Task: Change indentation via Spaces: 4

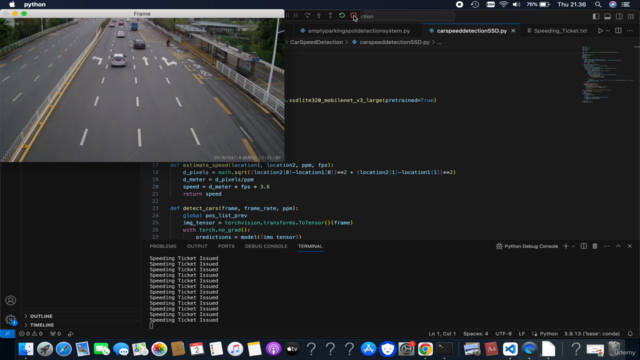Action: coord(476,333)
